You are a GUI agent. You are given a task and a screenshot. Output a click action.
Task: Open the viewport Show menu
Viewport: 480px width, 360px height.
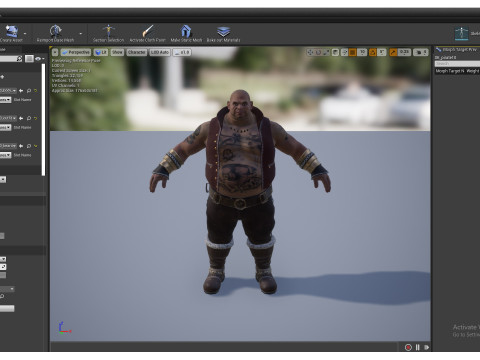[117, 52]
